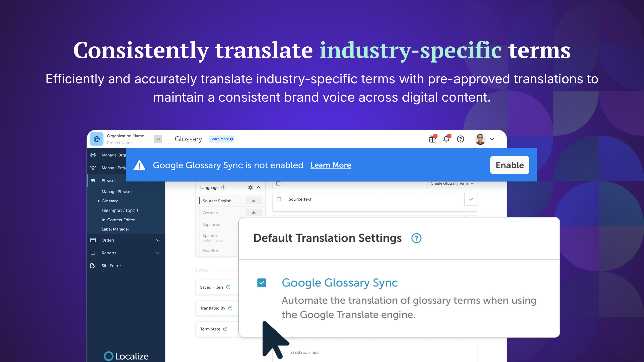This screenshot has height=362, width=644.
Task: Open the three-dots organization menu
Action: tap(158, 139)
